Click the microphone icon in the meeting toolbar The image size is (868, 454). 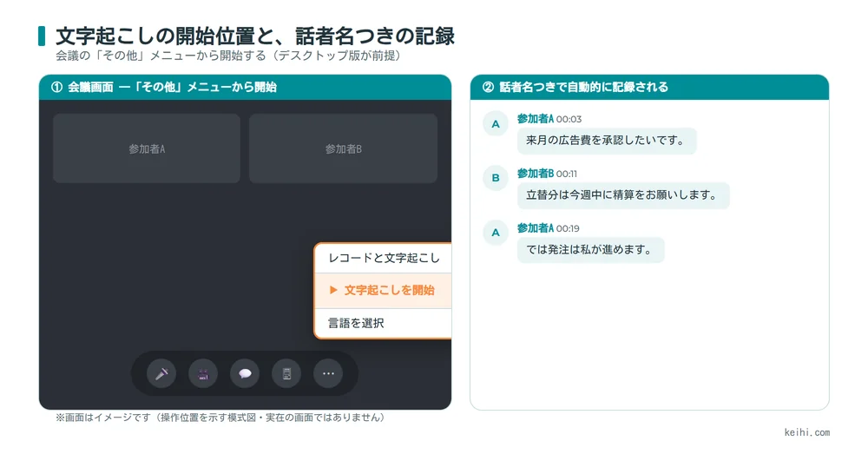[x=161, y=374]
